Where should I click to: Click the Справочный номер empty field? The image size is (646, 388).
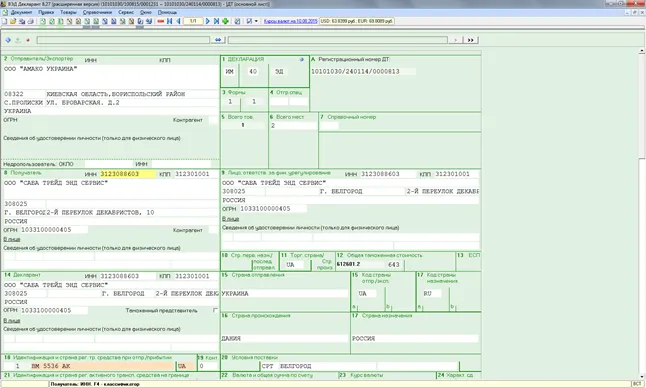(329, 126)
